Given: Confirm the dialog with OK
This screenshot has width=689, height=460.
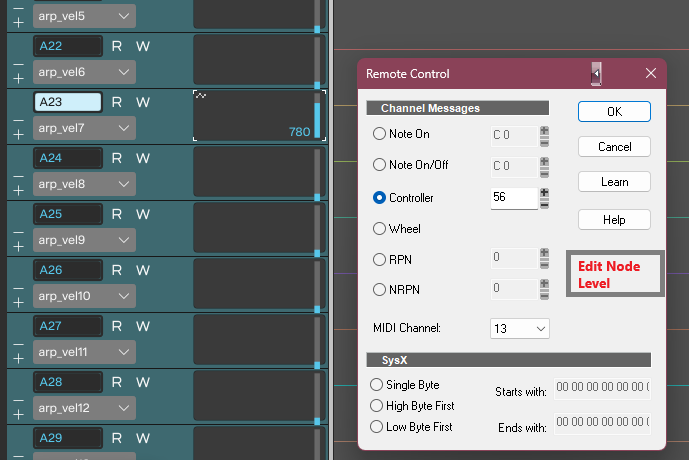Looking at the screenshot, I should point(614,112).
